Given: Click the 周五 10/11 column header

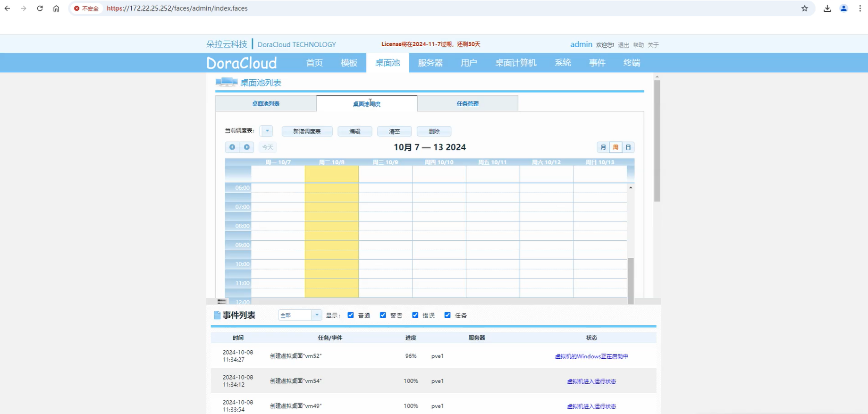Looking at the screenshot, I should coord(493,162).
